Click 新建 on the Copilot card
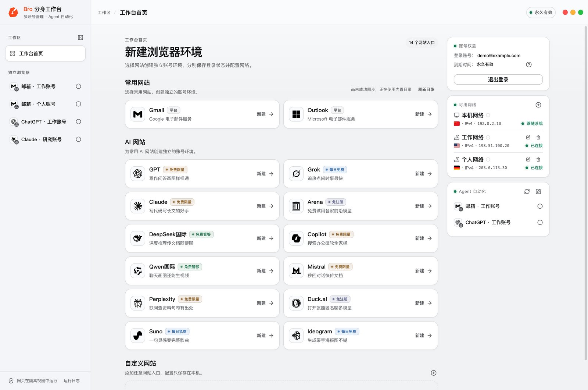Viewport: 588px width, 390px height. (x=423, y=238)
